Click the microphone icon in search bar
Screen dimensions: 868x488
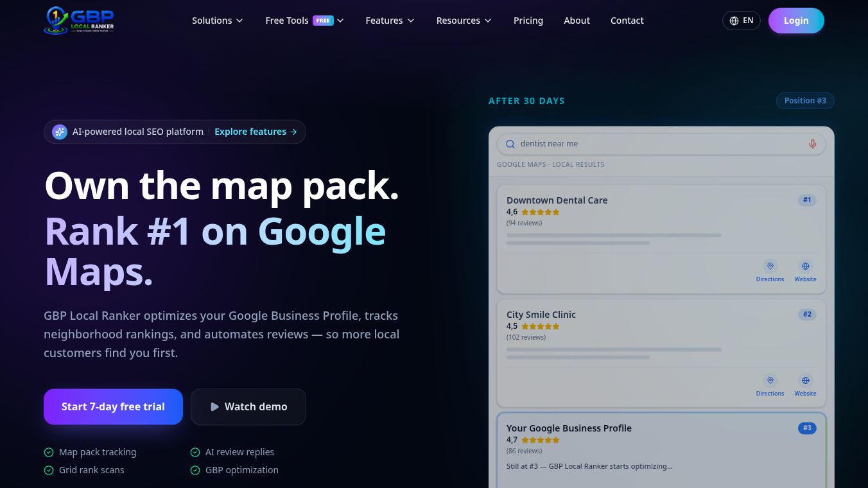click(x=812, y=144)
